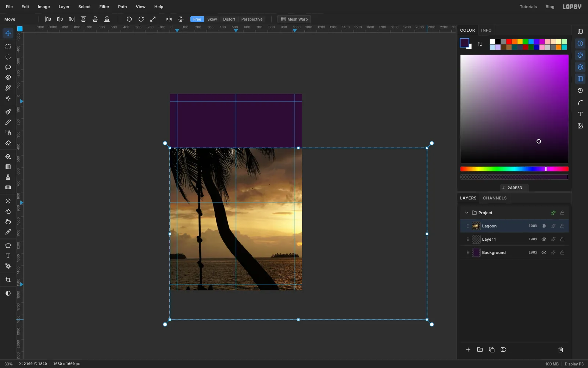Open the Filter menu
This screenshot has width=588, height=368.
click(x=104, y=7)
